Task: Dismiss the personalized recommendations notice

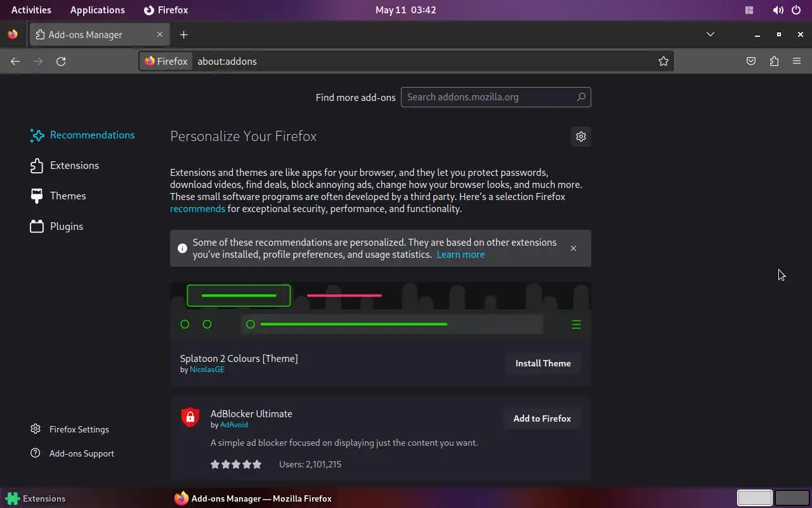Action: point(573,248)
